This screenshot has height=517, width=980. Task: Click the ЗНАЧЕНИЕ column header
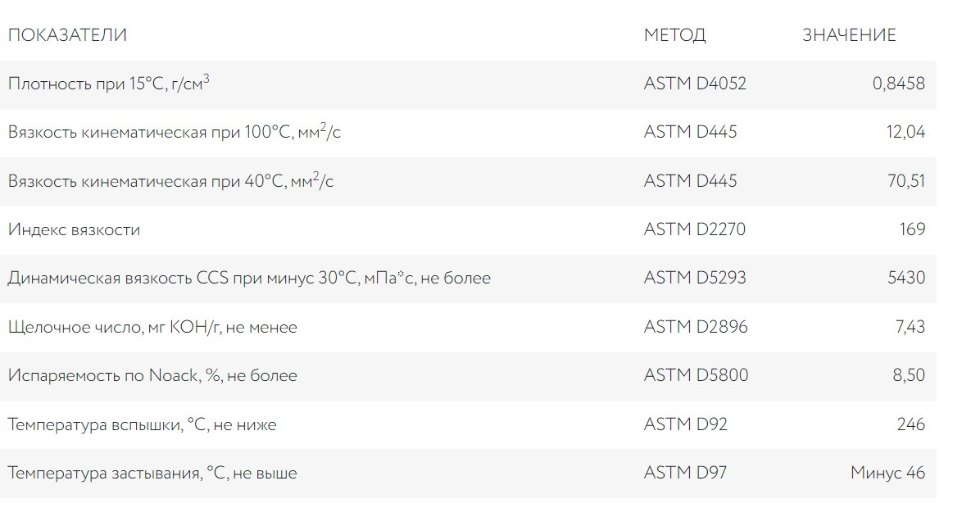[849, 35]
